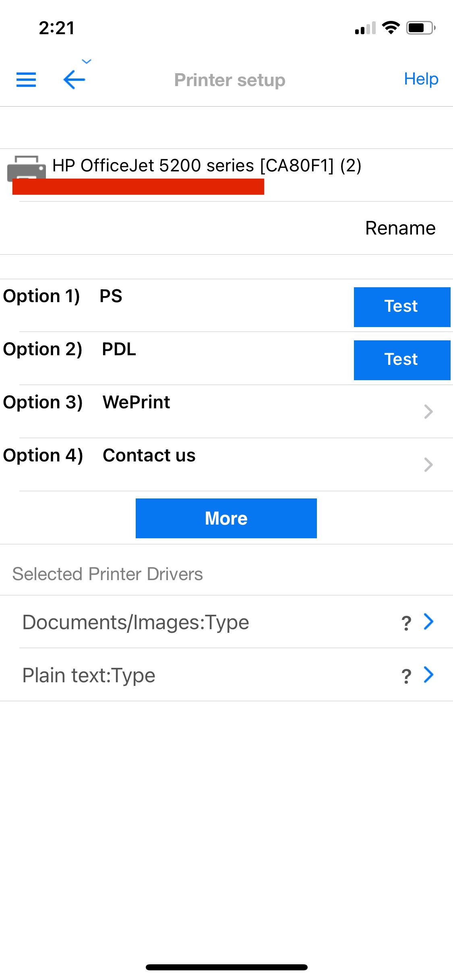The height and width of the screenshot is (980, 453).
Task: Open the Contact us option
Action: click(x=428, y=465)
